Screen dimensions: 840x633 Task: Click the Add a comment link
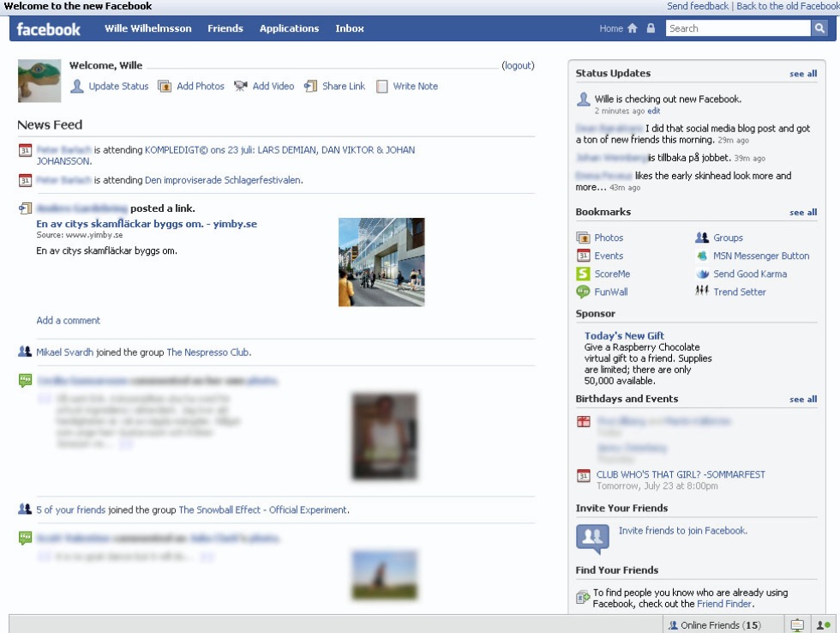pyautogui.click(x=68, y=321)
